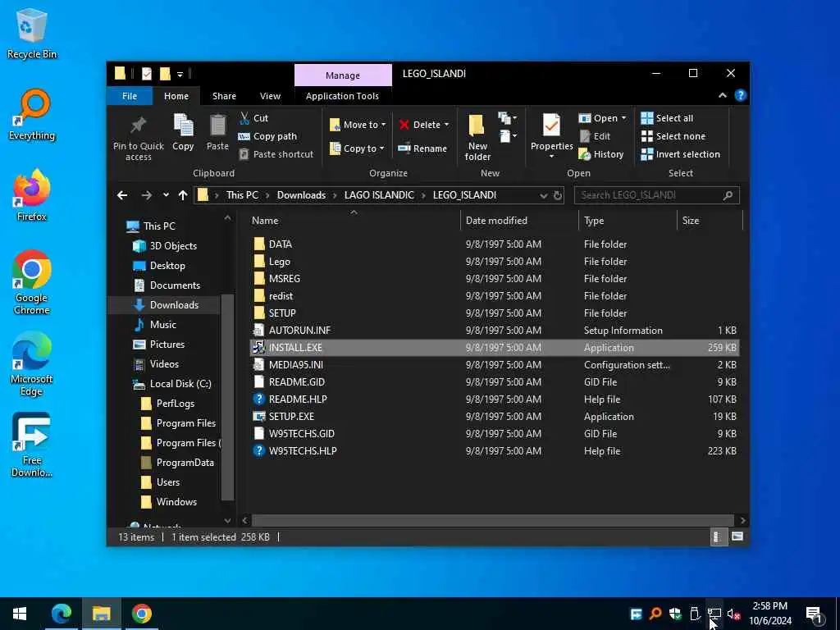Image resolution: width=840 pixels, height=630 pixels.
Task: Click the Paste clipboard icon
Action: (x=217, y=126)
